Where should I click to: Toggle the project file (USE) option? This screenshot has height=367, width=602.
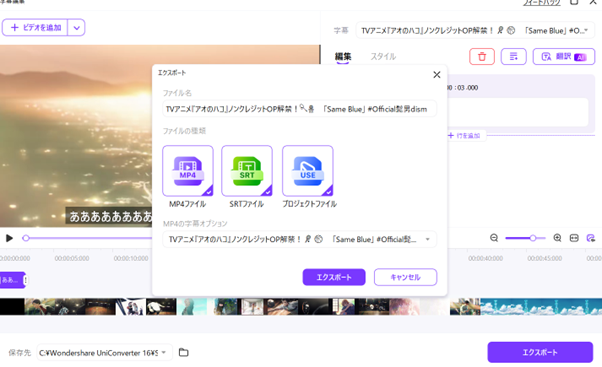(x=308, y=171)
